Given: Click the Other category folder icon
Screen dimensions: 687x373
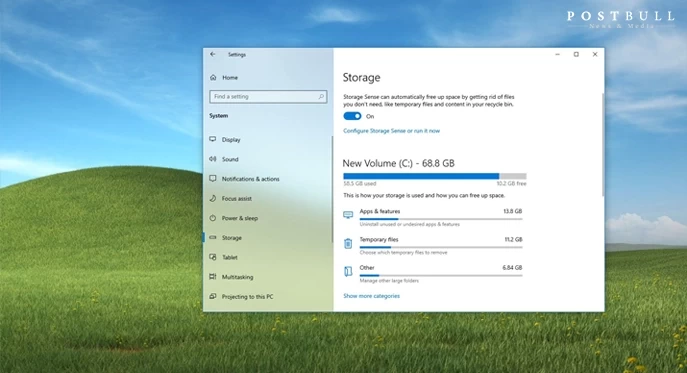Looking at the screenshot, I should (348, 272).
